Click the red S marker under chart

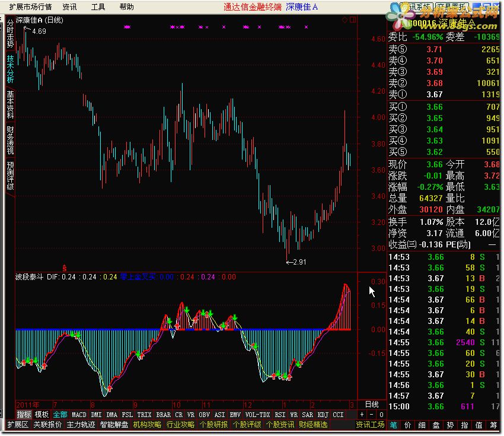(x=64, y=268)
